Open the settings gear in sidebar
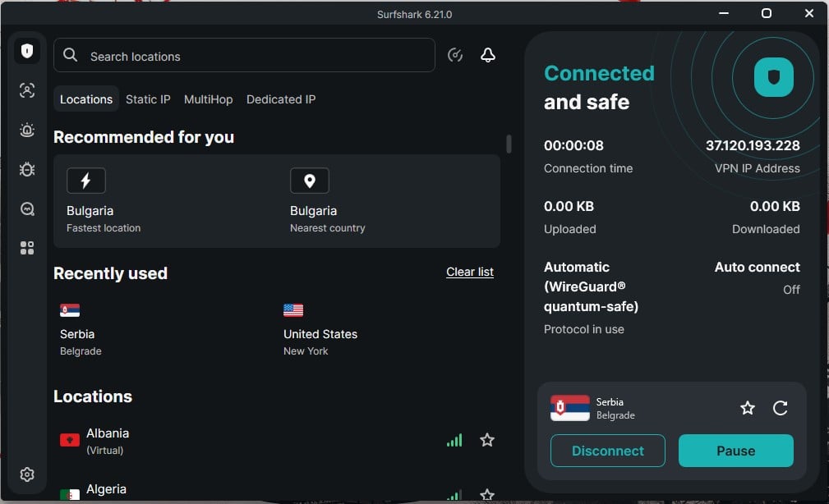The image size is (829, 504). (x=27, y=474)
